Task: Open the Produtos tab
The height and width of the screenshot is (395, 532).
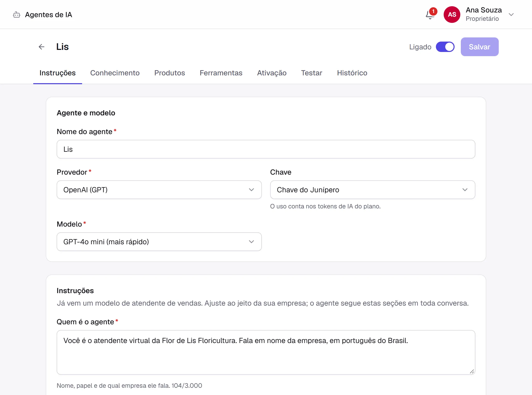Action: (170, 73)
